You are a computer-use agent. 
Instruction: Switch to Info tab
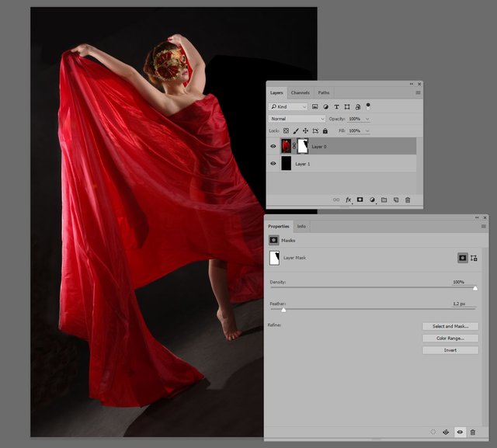301,226
